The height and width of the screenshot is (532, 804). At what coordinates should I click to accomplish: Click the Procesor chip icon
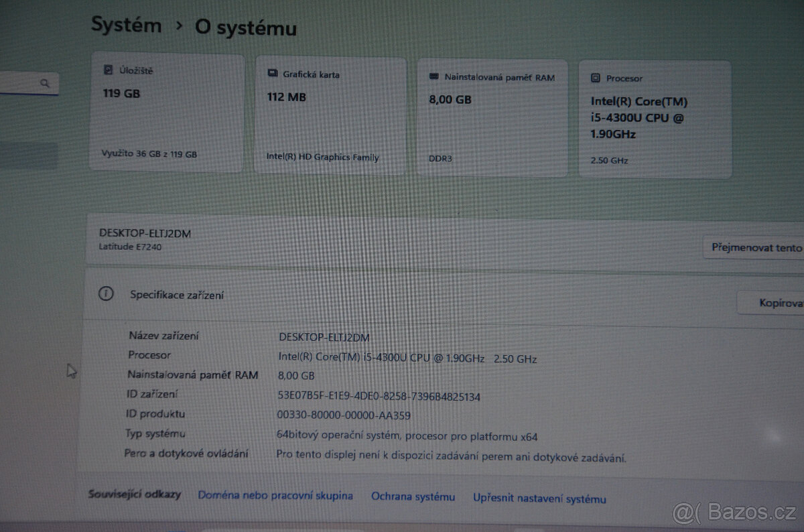(596, 78)
